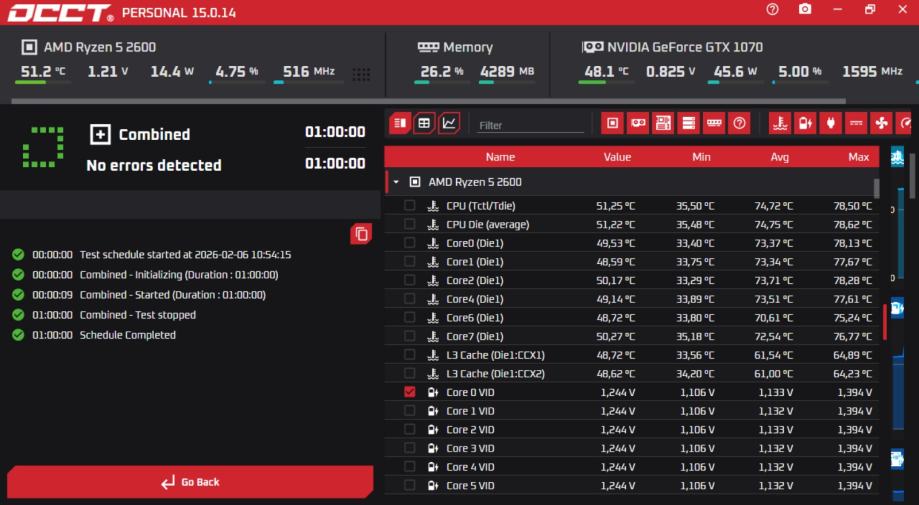The image size is (919, 505).
Task: Check the Core2 (Die1) temperature box
Action: click(x=410, y=280)
